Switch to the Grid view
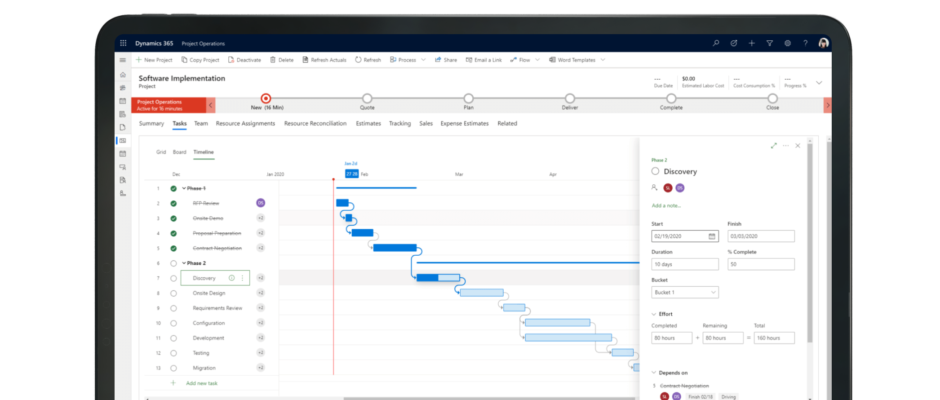This screenshot has width=940, height=400. [x=161, y=152]
